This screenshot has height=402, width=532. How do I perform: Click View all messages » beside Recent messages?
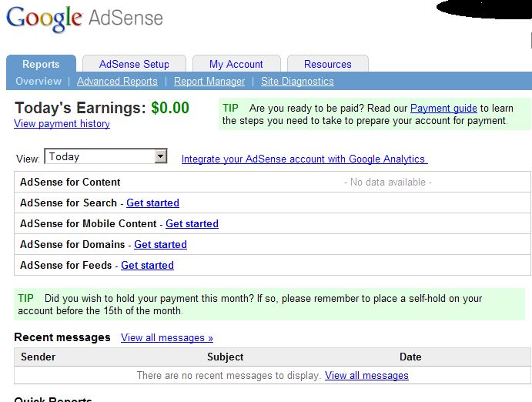pyautogui.click(x=167, y=337)
